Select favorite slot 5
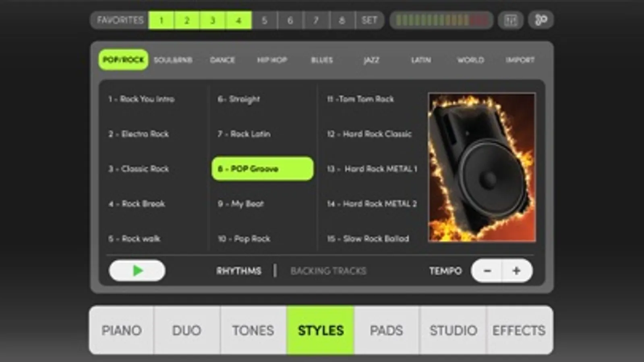Viewport: 644px width, 362px height. [x=264, y=20]
